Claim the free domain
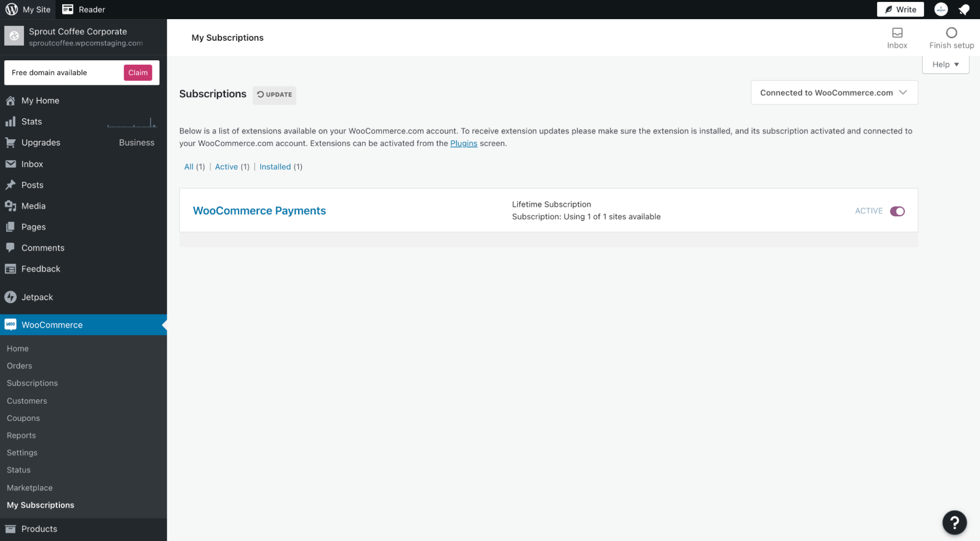Screen dimensions: 980x541 [x=138, y=73]
